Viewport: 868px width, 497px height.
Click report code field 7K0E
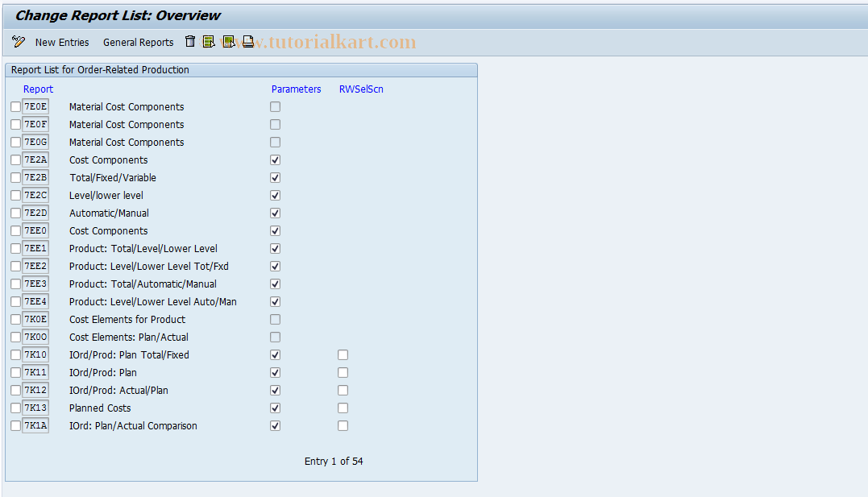(x=35, y=319)
